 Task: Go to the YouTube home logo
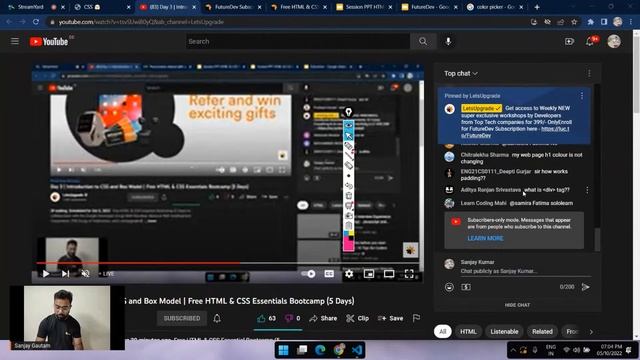tap(49, 42)
